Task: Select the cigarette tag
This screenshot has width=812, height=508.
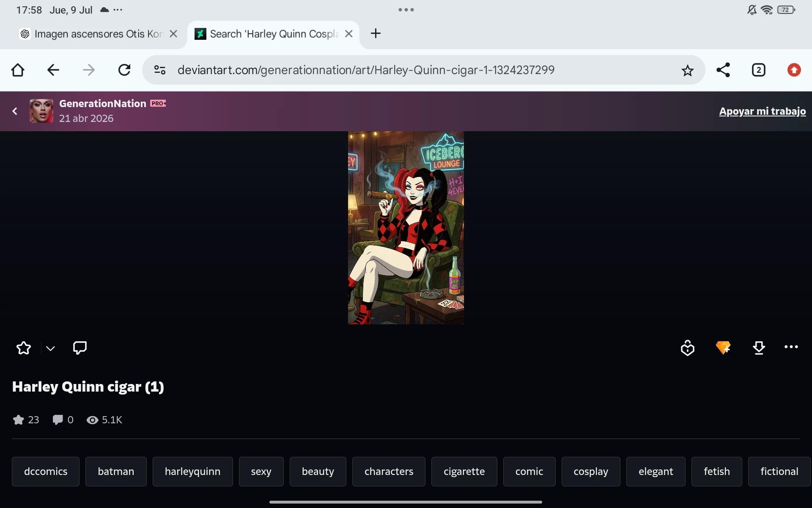Action: coord(464,472)
